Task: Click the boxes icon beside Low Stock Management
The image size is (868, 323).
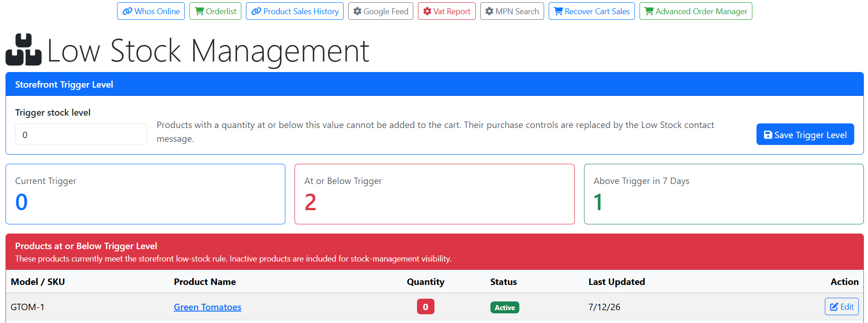Action: coord(23,50)
